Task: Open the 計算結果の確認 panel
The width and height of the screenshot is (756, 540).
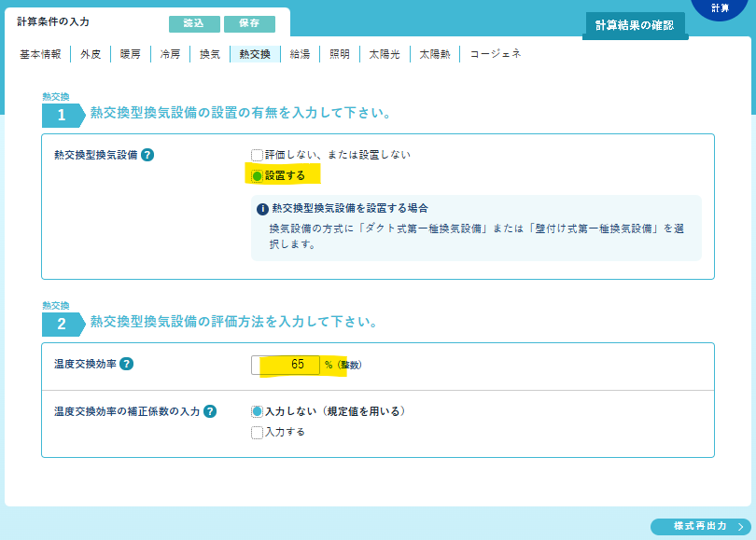Action: [634, 25]
